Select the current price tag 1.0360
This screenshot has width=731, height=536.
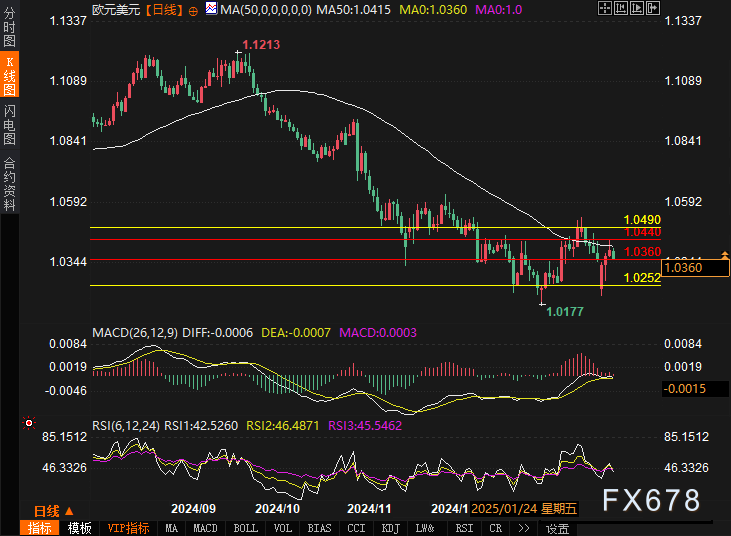tap(695, 268)
